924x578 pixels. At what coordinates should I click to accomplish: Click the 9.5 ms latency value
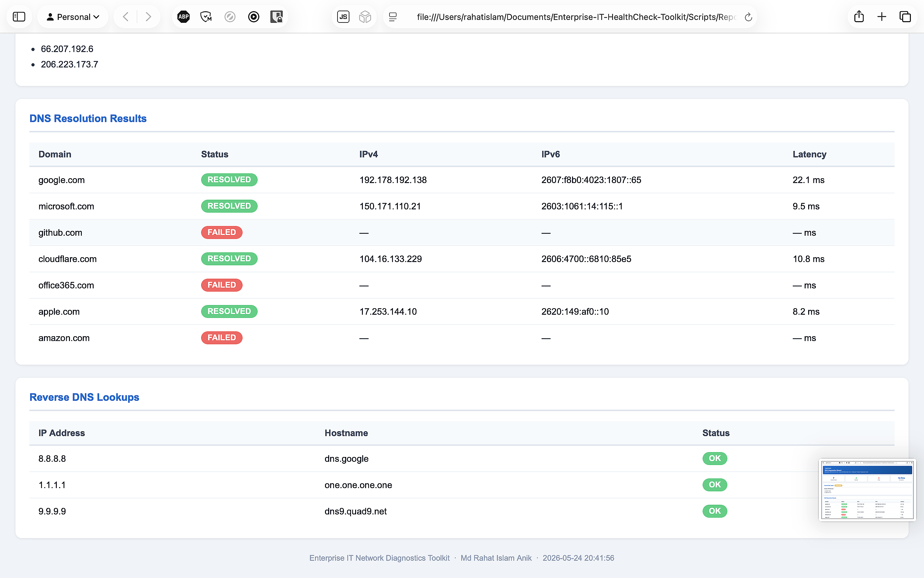click(x=806, y=206)
